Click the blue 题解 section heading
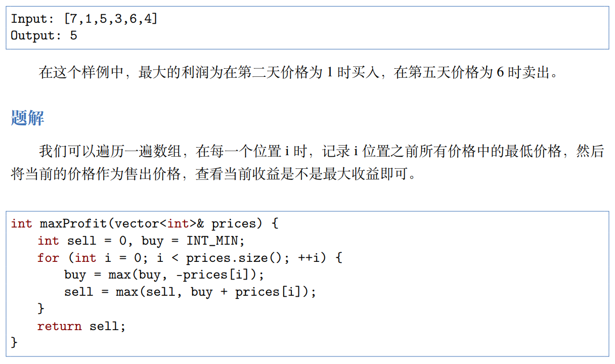 [27, 118]
